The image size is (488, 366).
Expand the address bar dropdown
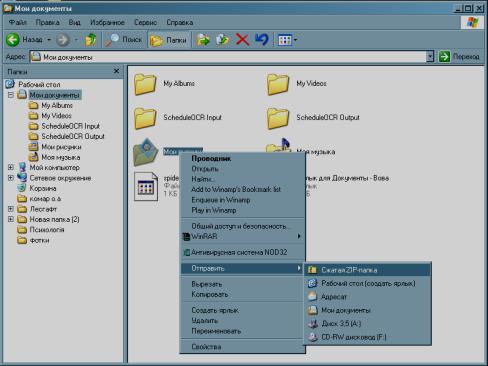pyautogui.click(x=430, y=57)
